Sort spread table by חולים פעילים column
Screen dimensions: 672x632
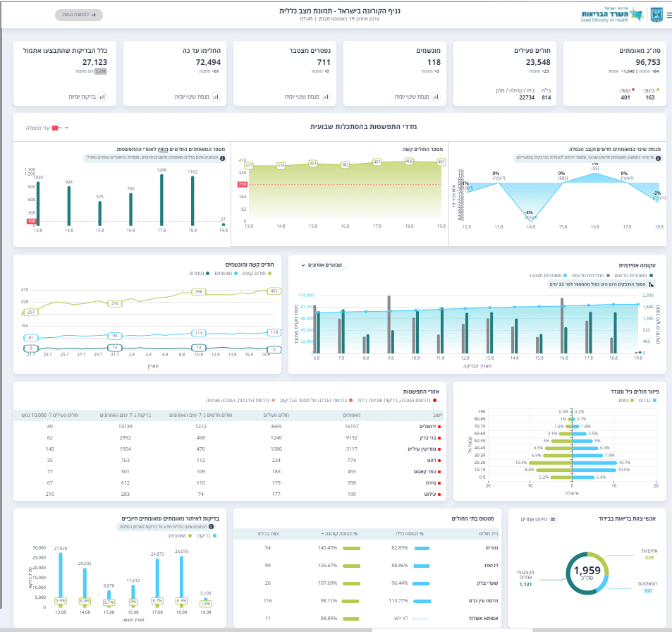[x=276, y=415]
